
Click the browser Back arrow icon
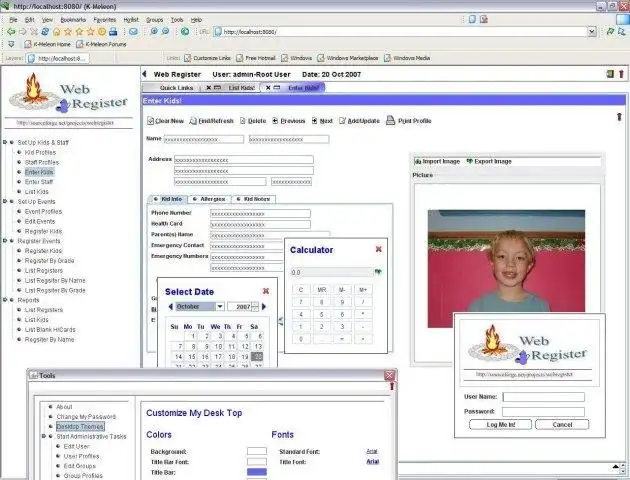[x=11, y=31]
